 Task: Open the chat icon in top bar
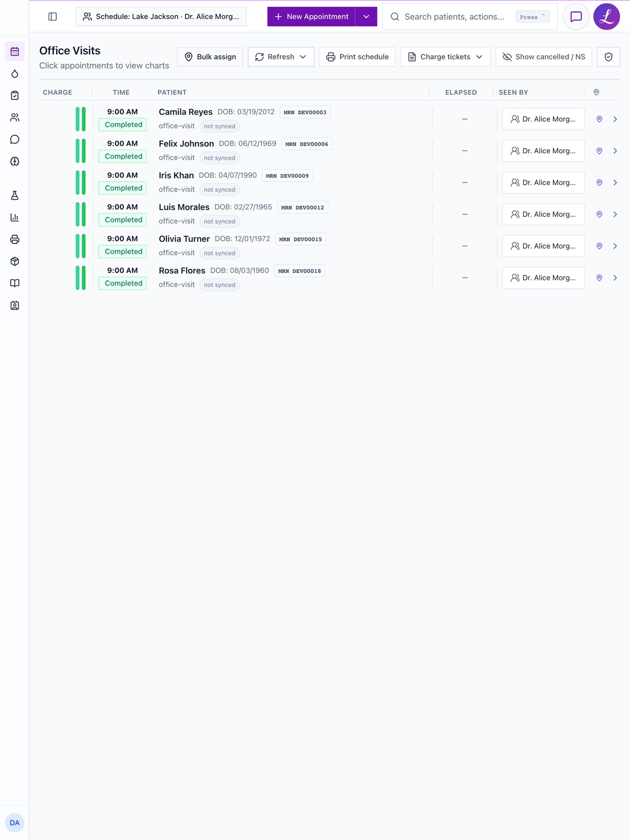[576, 17]
